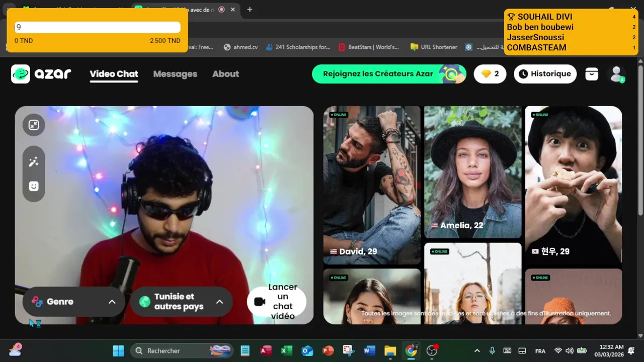Click the microphone tray icon
This screenshot has height=362, width=644.
[x=492, y=350]
